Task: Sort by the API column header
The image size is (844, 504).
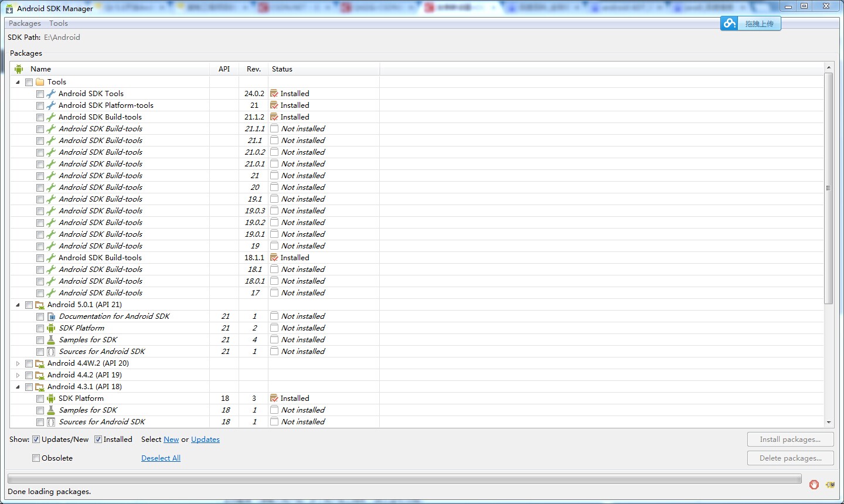Action: pyautogui.click(x=224, y=69)
